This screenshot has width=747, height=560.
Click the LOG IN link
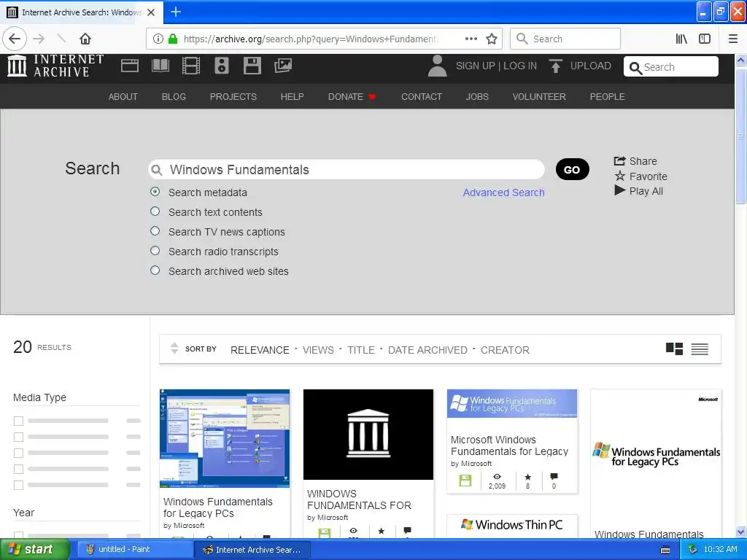click(520, 66)
